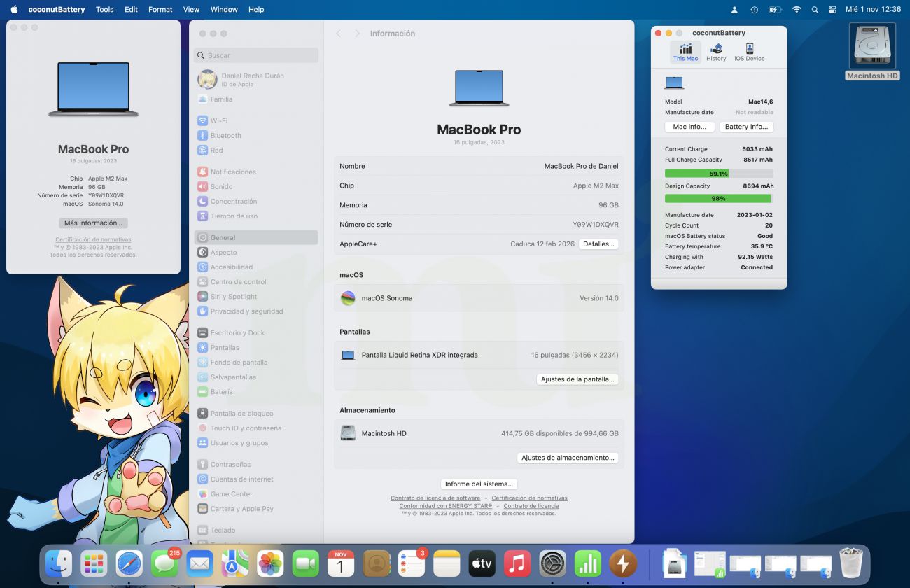The height and width of the screenshot is (588, 910).
Task: Open Control Center from the menu bar
Action: coord(833,10)
